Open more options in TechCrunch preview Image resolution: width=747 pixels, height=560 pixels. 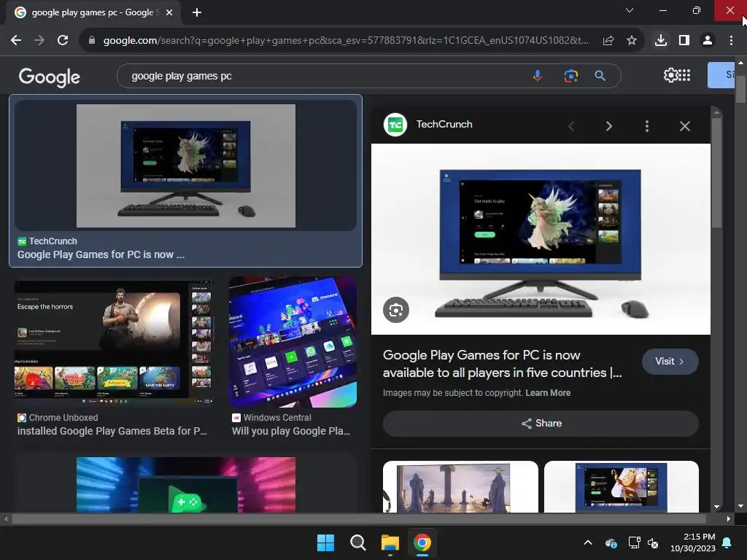point(646,126)
